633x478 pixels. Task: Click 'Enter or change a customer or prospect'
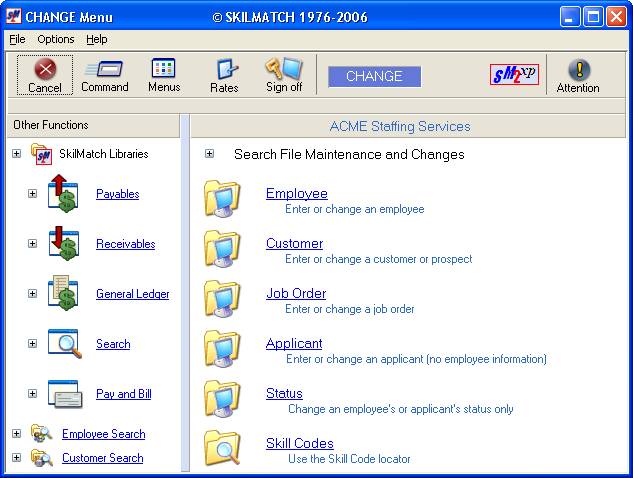pyautogui.click(x=378, y=259)
